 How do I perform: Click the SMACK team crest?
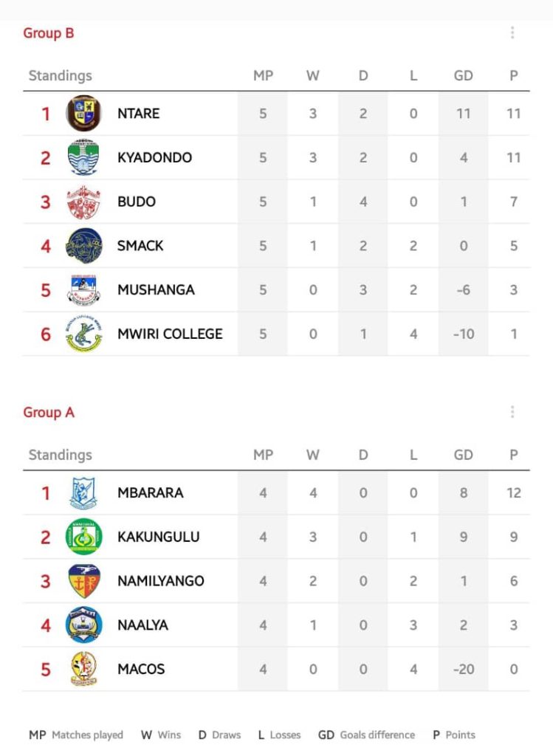(x=84, y=245)
